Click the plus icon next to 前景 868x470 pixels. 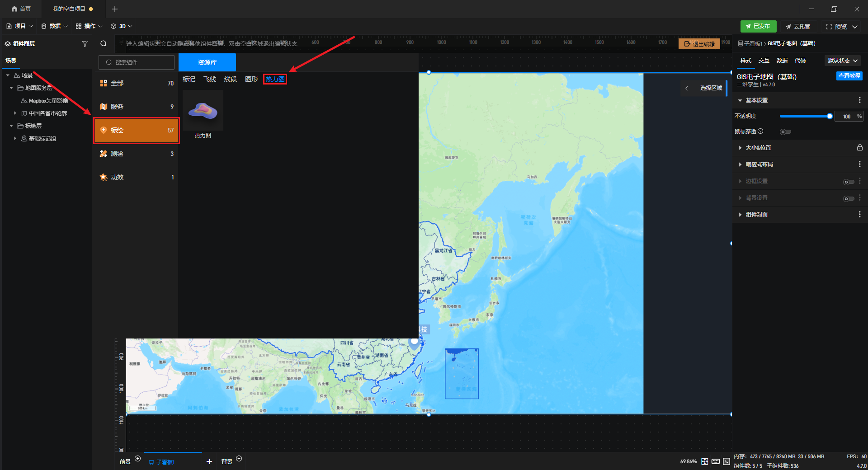click(138, 459)
